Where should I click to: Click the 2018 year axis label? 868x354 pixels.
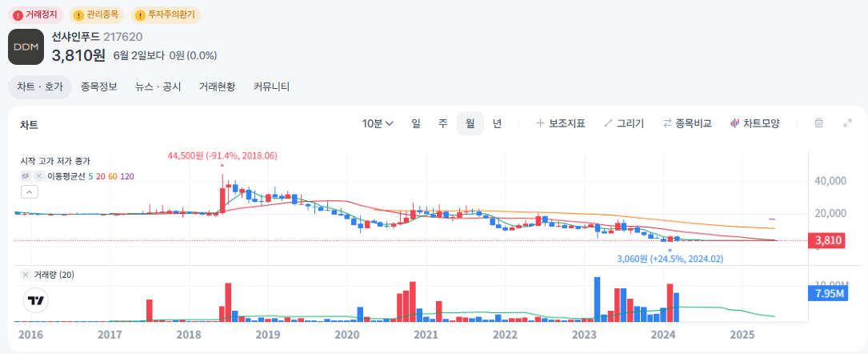(188, 335)
